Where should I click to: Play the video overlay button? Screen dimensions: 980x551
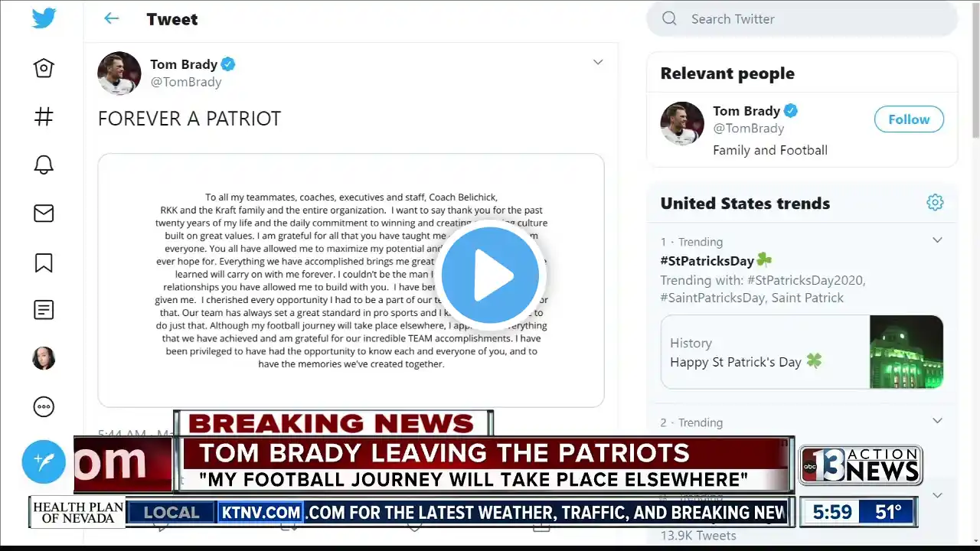click(490, 275)
